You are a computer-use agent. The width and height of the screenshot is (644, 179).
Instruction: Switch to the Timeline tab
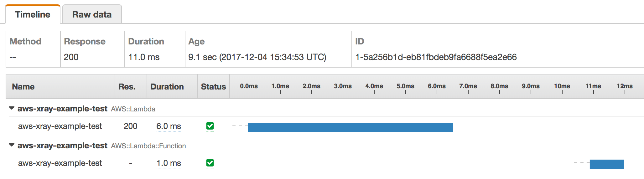[33, 15]
